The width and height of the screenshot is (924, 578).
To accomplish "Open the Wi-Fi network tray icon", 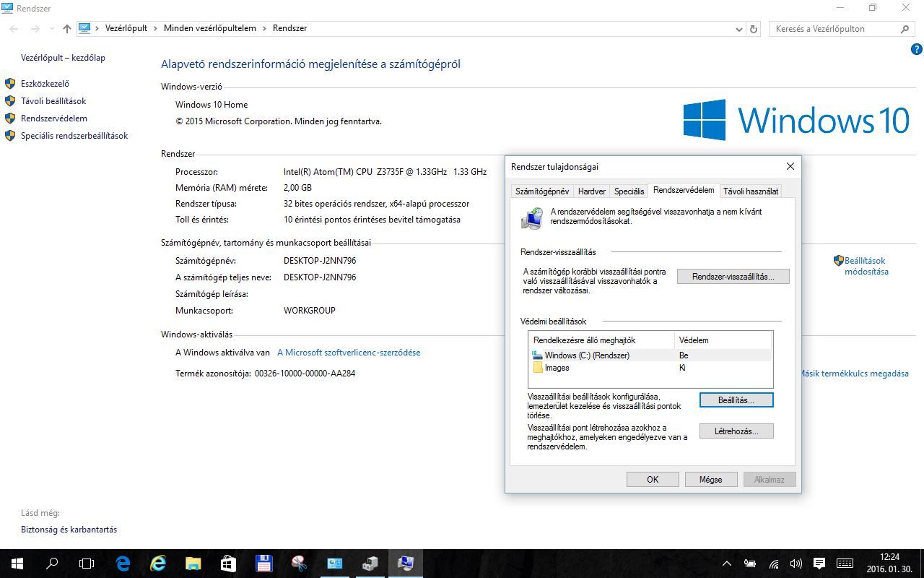I will tap(773, 564).
